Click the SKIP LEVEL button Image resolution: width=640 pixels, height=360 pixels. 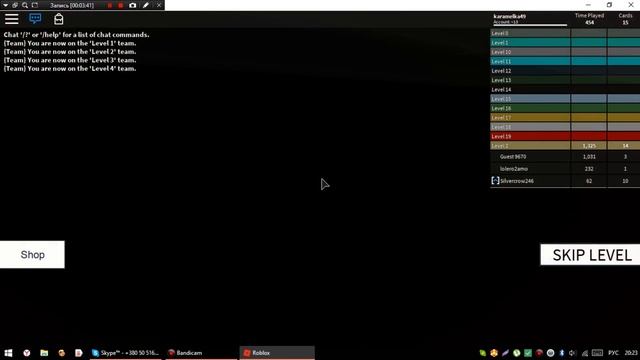coord(590,255)
